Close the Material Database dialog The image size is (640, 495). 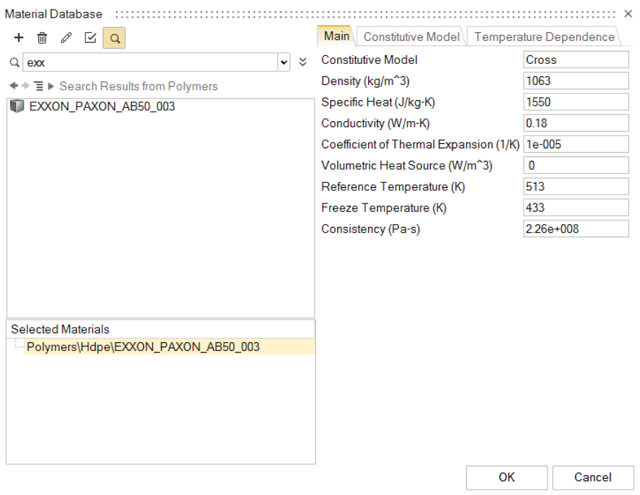(x=627, y=13)
